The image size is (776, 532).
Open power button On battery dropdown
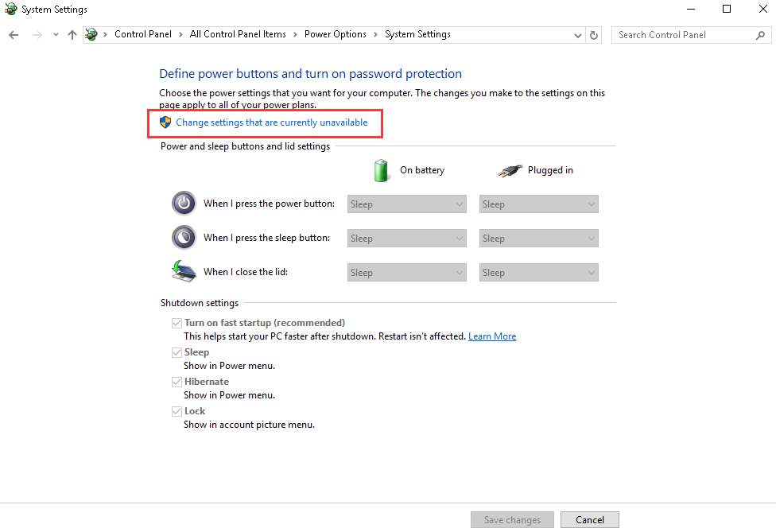pos(407,204)
